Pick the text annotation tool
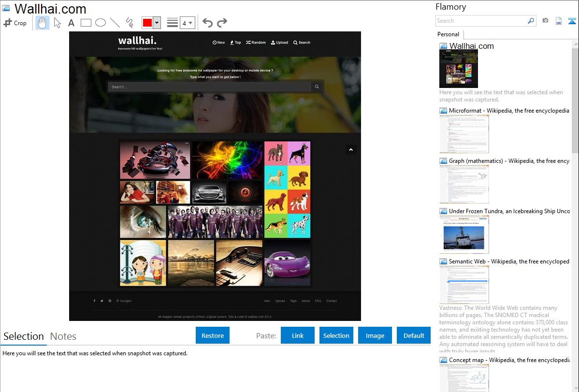This screenshot has height=392, width=579. coord(71,23)
